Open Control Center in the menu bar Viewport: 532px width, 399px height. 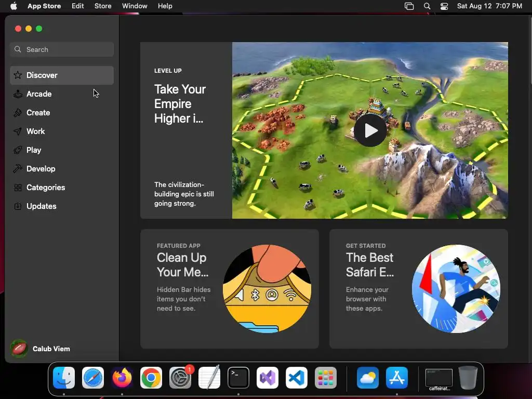[444, 6]
